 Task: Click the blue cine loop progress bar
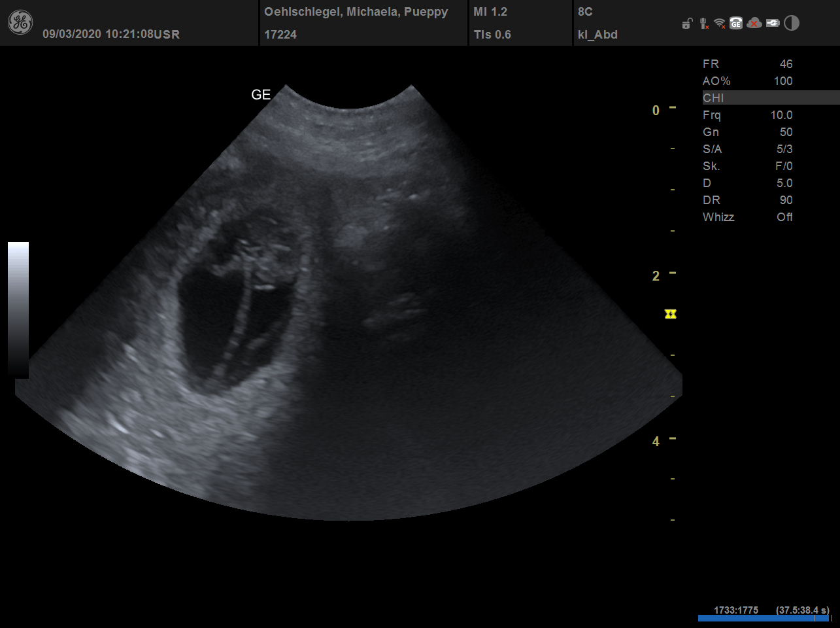click(762, 618)
